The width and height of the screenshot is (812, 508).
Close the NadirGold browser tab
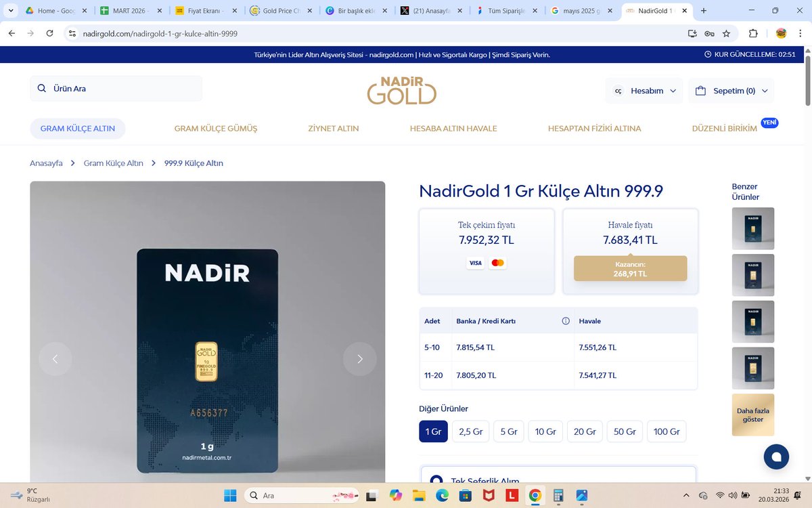point(683,11)
